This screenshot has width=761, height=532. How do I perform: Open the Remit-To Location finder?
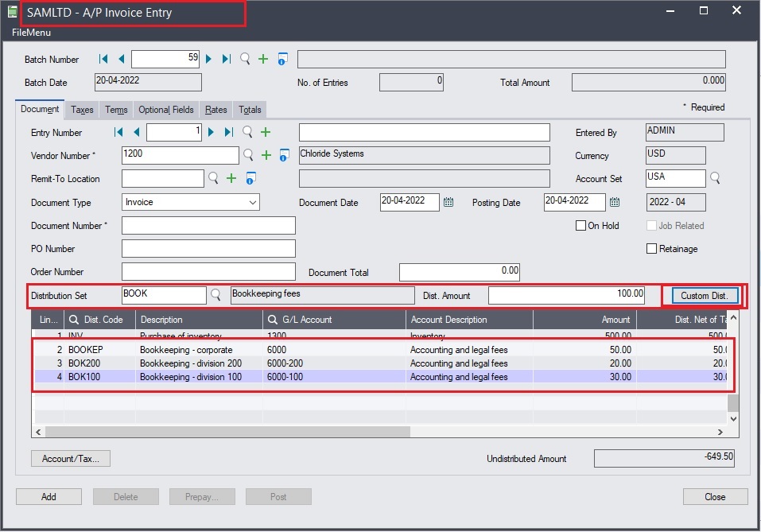[213, 178]
